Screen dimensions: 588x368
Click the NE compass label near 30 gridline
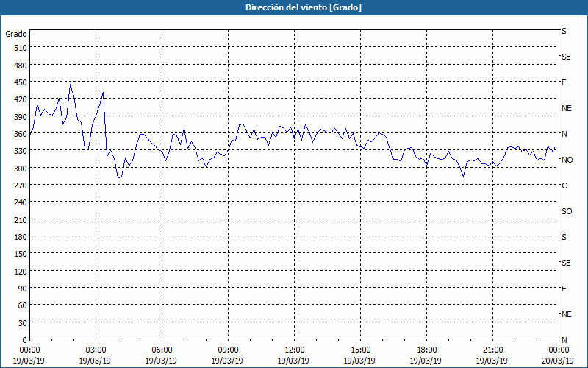pos(567,314)
